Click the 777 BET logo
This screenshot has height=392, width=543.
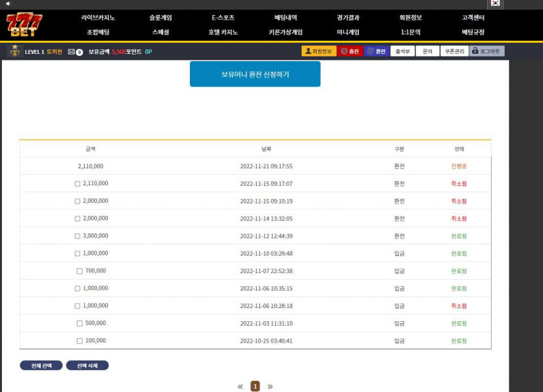click(25, 25)
